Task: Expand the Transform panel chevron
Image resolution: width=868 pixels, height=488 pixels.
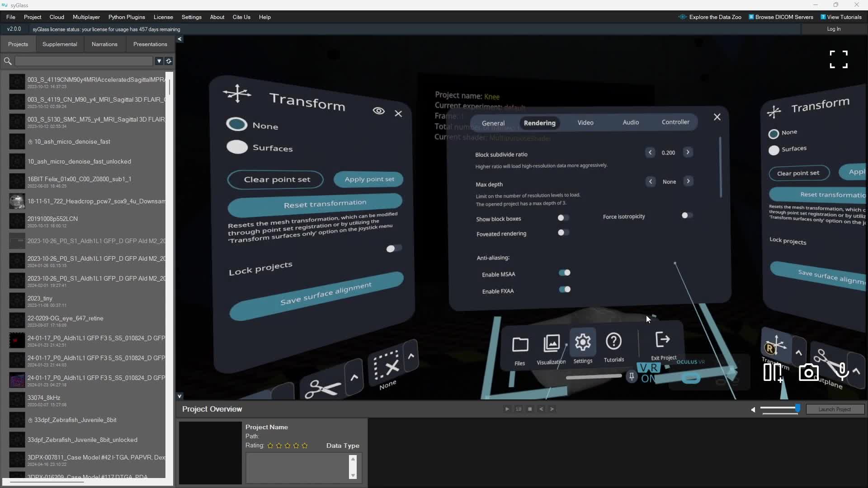Action: click(799, 353)
